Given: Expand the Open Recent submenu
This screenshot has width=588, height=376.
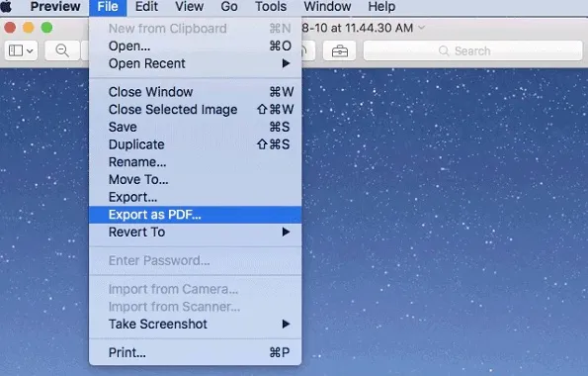Looking at the screenshot, I should coord(195,63).
